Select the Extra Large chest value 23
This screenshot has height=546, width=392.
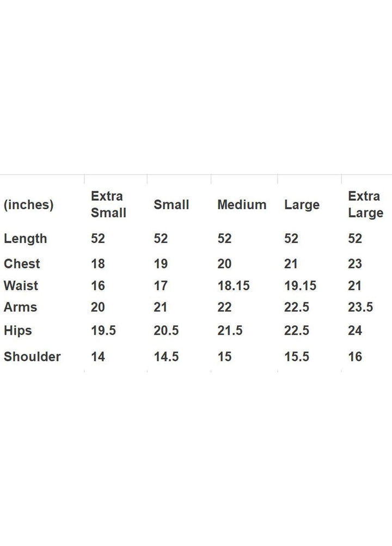pyautogui.click(x=355, y=264)
